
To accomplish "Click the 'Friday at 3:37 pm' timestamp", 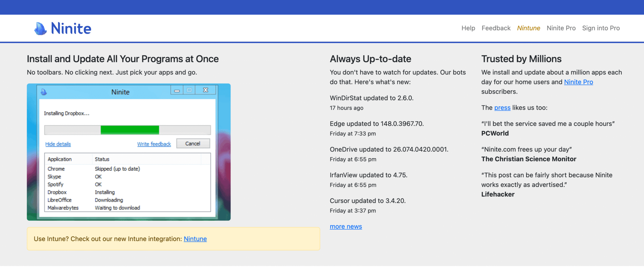I will pos(353,211).
